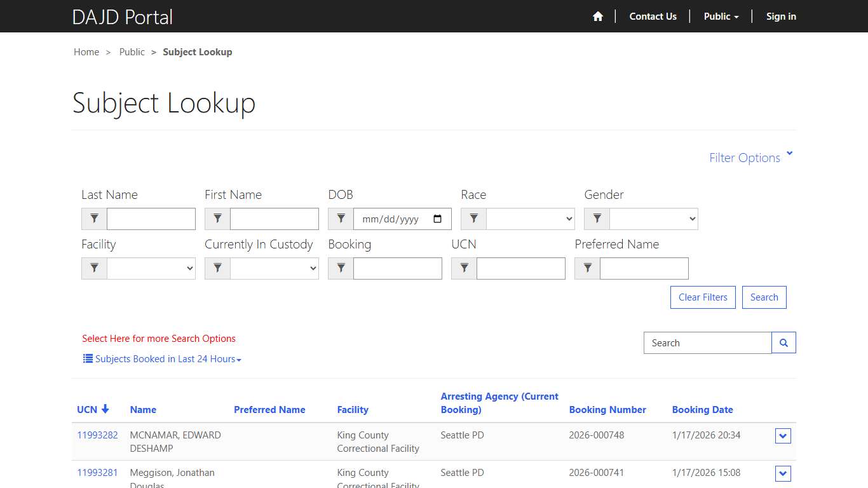The image size is (868, 488).
Task: Click the filter funnel icon beside DOB
Action: click(340, 219)
